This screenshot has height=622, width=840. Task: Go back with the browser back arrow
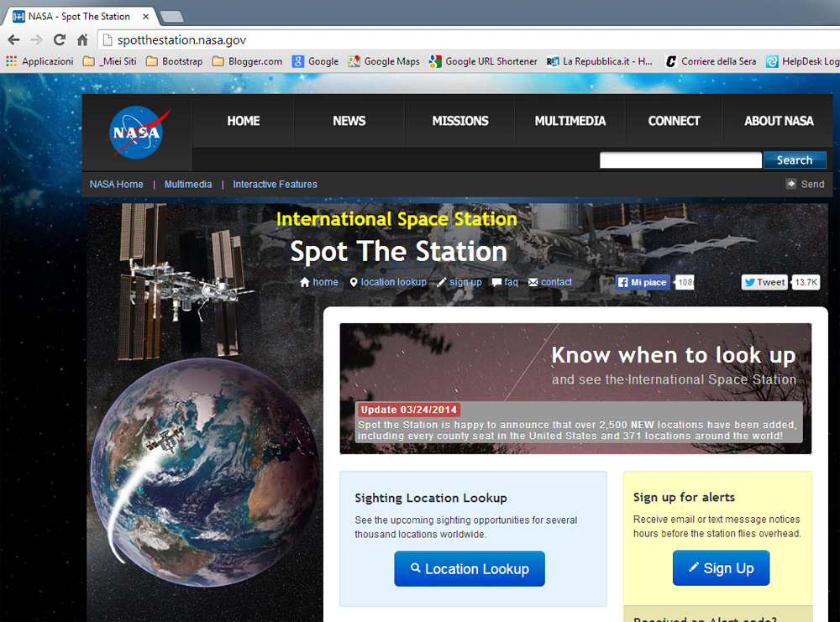click(14, 39)
